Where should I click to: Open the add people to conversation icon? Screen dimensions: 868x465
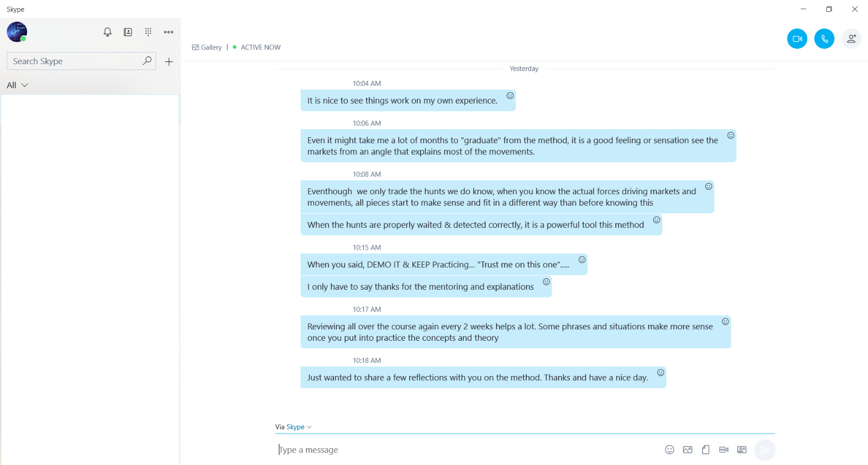point(851,39)
